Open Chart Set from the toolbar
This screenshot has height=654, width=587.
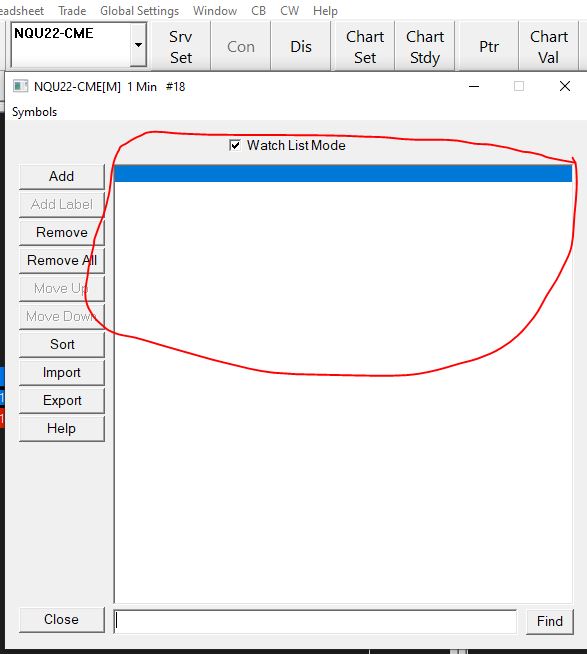pos(365,47)
